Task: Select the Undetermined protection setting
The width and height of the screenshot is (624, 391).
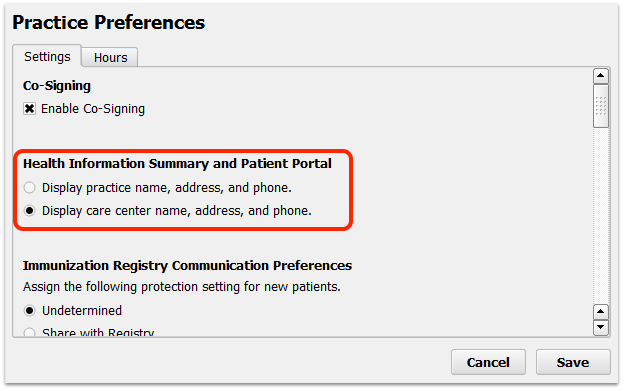Action: tap(29, 311)
